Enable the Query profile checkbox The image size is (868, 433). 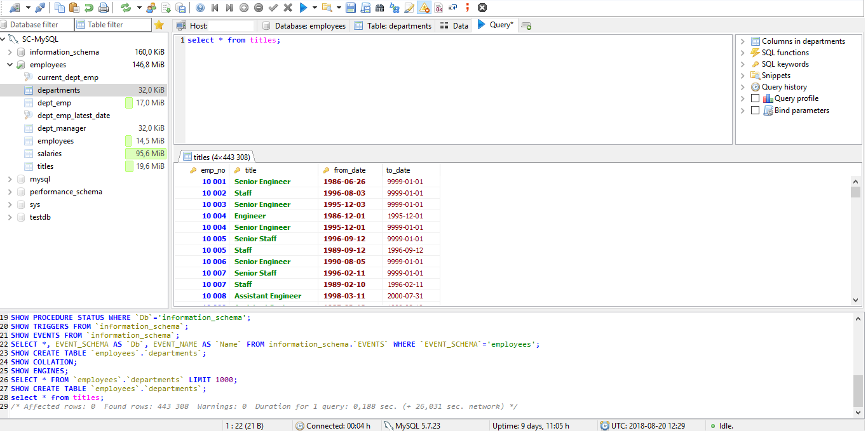[755, 98]
